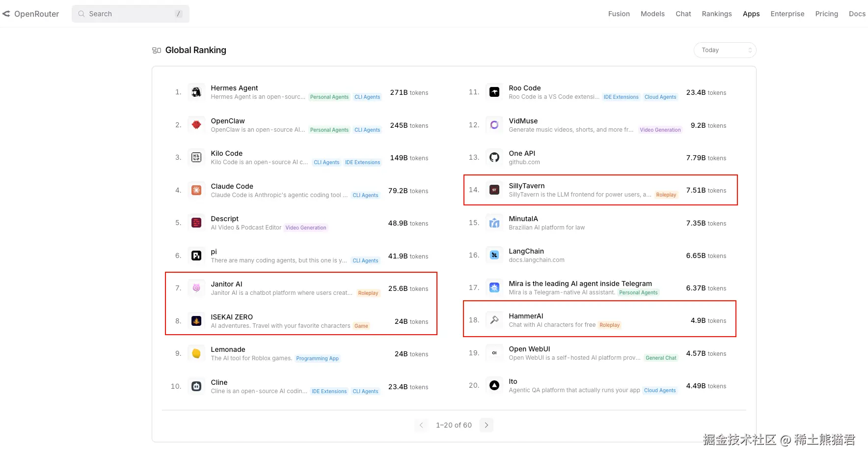Screen dimensions: 868x459
Task: Click Cloud Agents tag on Roo Code
Action: click(660, 97)
